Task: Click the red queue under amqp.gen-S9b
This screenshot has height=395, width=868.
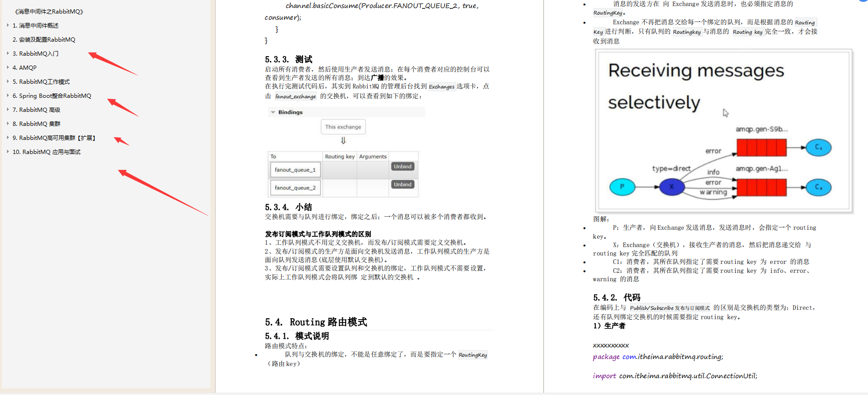Action: pos(761,147)
